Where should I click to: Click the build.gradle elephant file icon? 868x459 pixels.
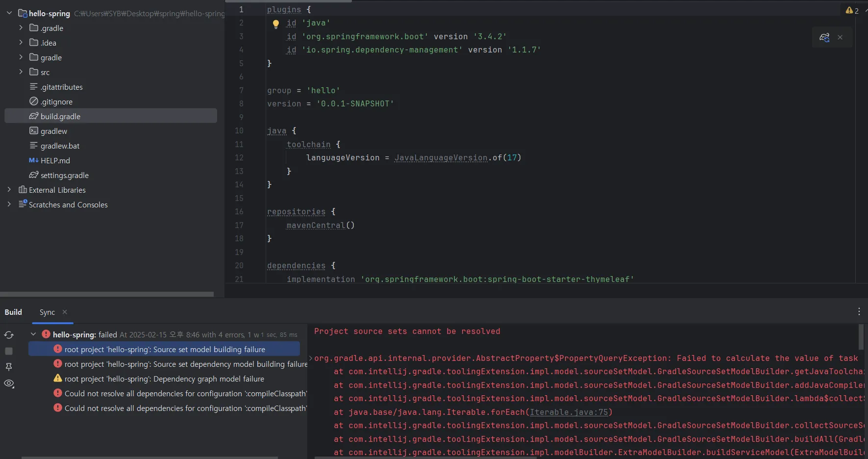coord(33,116)
